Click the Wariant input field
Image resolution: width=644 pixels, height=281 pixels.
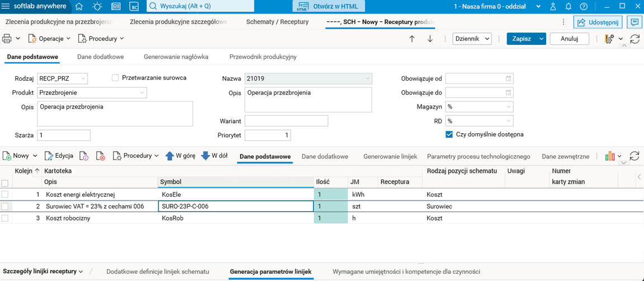click(x=286, y=121)
